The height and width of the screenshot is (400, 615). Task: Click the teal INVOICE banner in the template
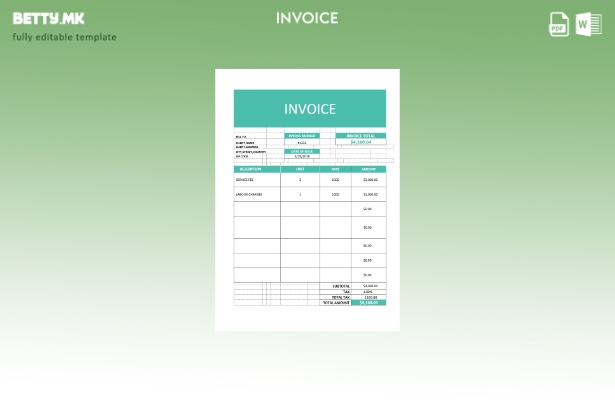coord(309,109)
